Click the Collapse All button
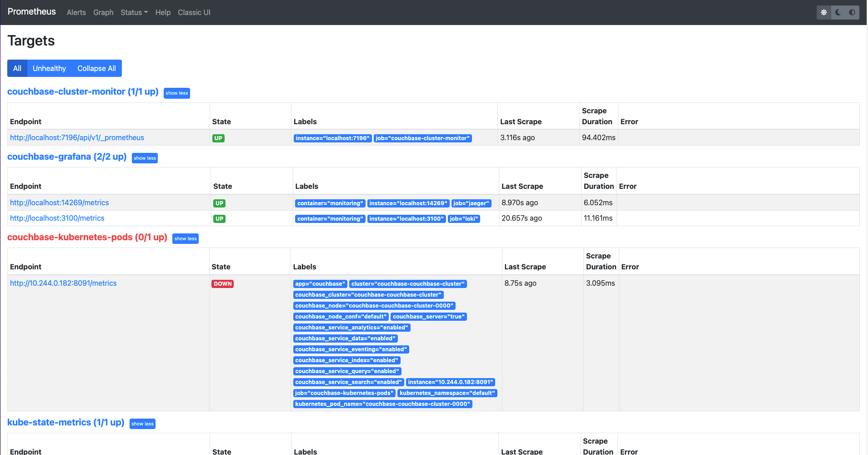This screenshot has width=868, height=455. tap(96, 68)
